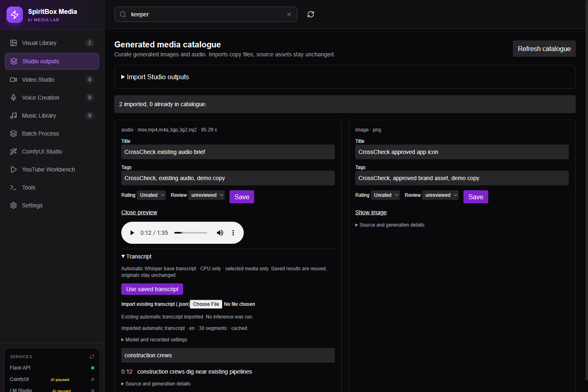Viewport: 588px width, 392px height.
Task: Jump to 0:12 transcript timestamp
Action: [127, 372]
